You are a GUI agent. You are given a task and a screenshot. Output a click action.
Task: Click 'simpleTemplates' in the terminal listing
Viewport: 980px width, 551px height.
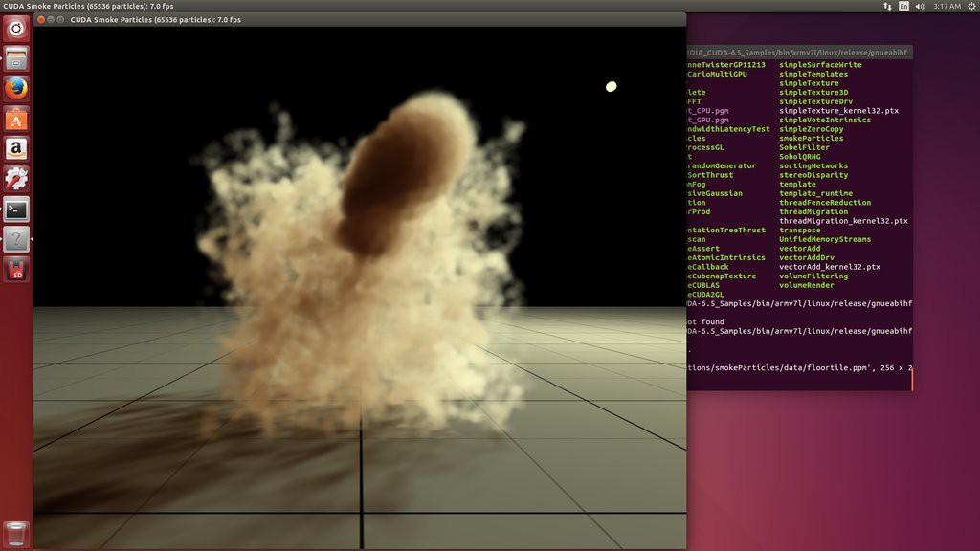[813, 75]
